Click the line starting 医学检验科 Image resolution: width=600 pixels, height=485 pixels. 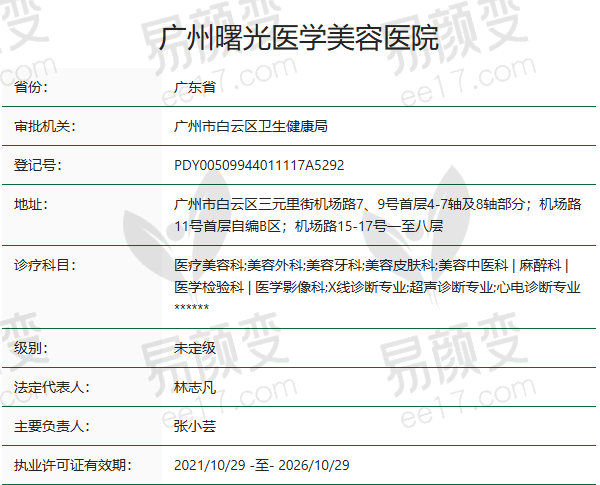(x=377, y=287)
